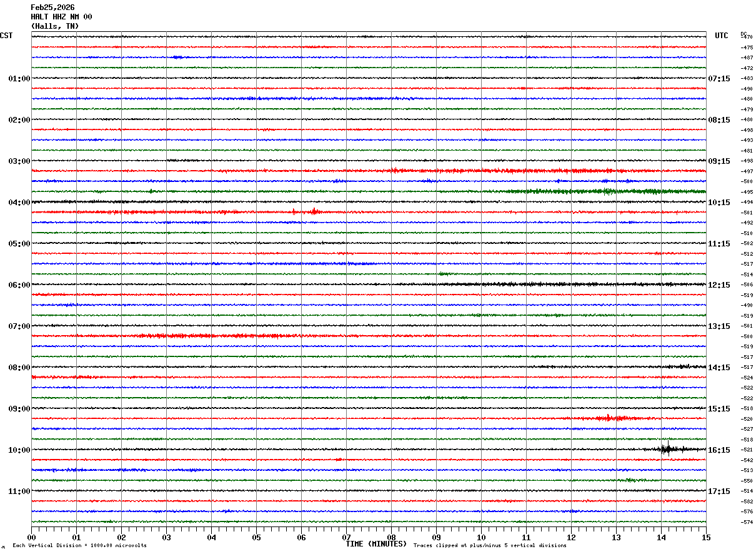Click the 07:15 UTC time label
Screen dimensions: 756x554
click(719, 79)
